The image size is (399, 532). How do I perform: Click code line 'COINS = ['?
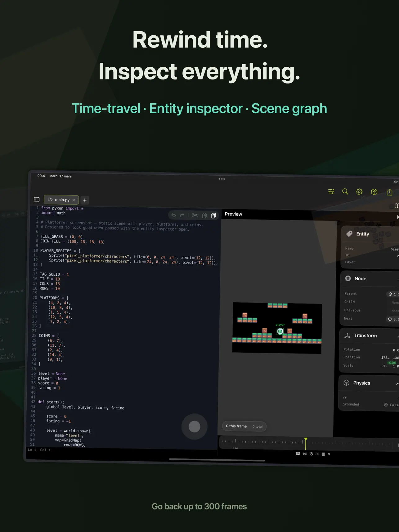[49, 336]
